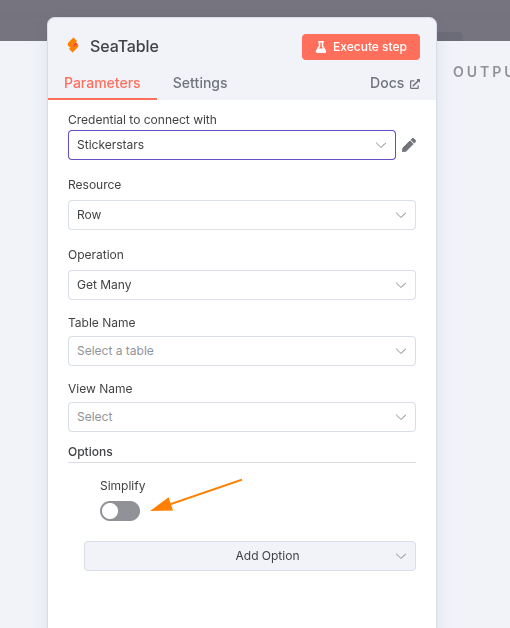Open the Credential dropdown showing Stickerstars
This screenshot has height=628, width=510.
232,145
